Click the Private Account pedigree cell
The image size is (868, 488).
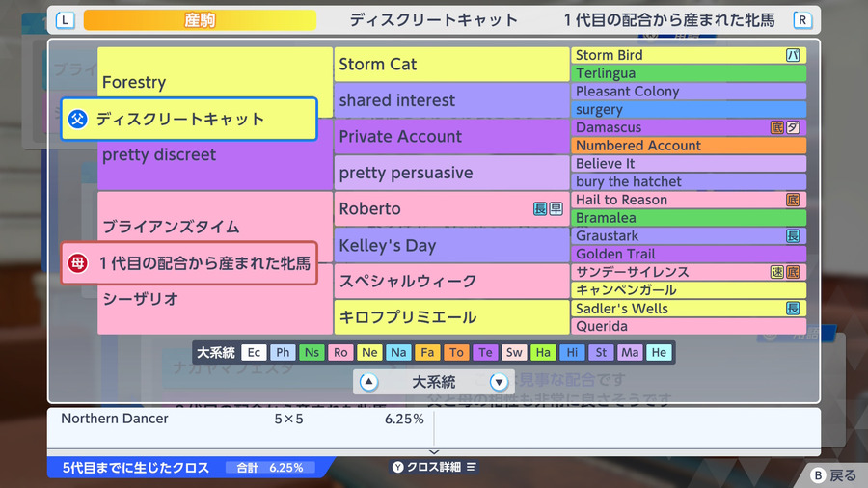(451, 136)
